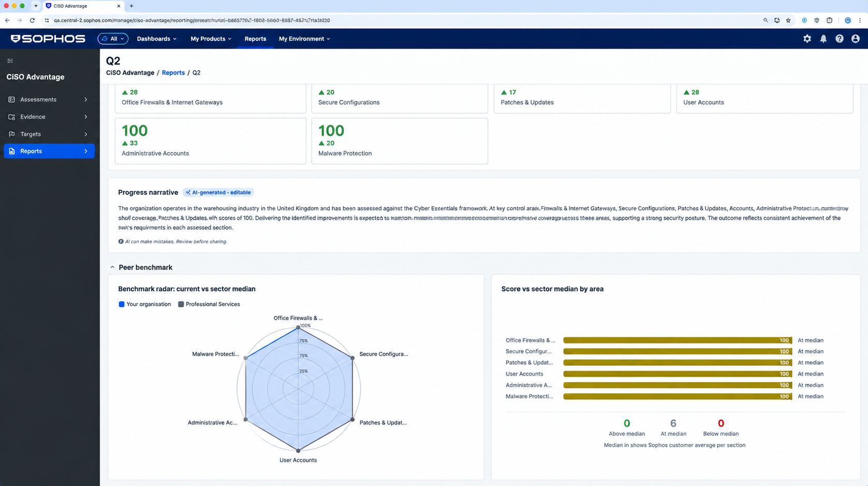
Task: Click the Malware Protection score card
Action: coord(400,141)
